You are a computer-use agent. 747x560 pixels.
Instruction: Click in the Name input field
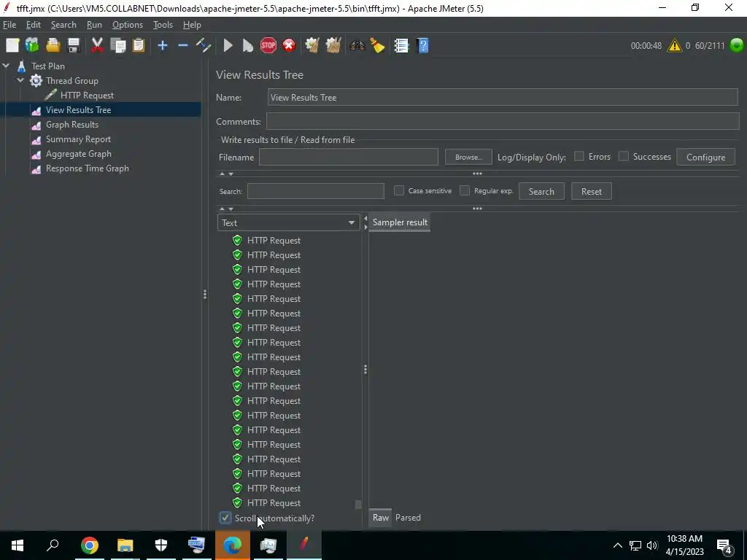(503, 97)
